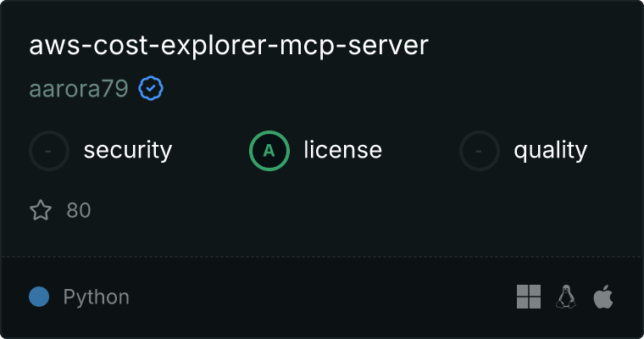Image resolution: width=644 pixels, height=339 pixels.
Task: Click the security label text
Action: [x=128, y=150]
